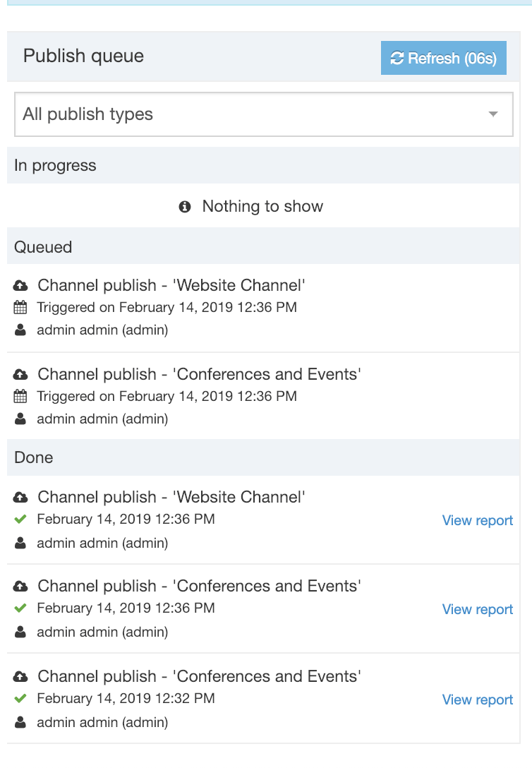This screenshot has width=532, height=768.
Task: Open View report for the 12:32 PM publish
Action: click(x=478, y=700)
